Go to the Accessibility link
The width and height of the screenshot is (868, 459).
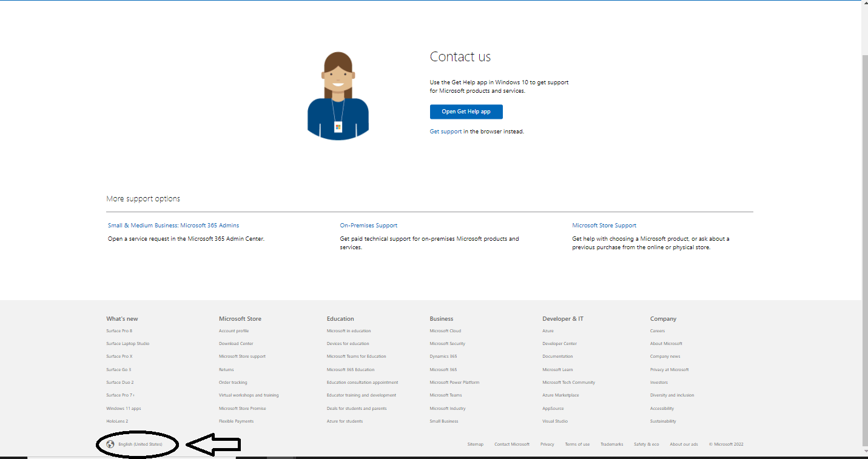662,409
